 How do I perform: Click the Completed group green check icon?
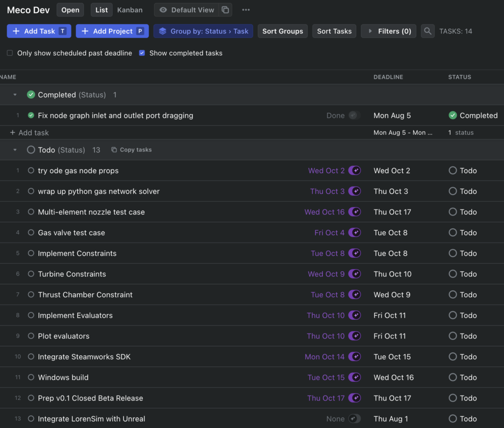point(31,95)
